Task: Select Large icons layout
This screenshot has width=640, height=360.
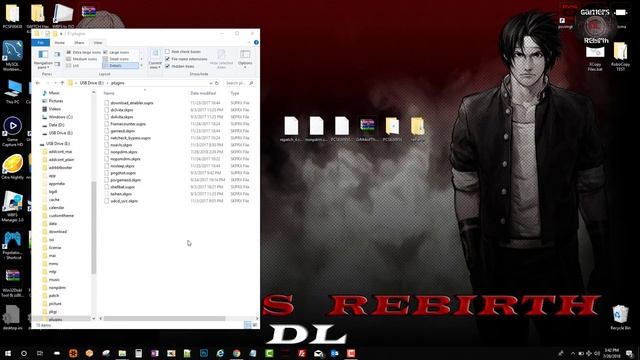Action: (x=116, y=52)
